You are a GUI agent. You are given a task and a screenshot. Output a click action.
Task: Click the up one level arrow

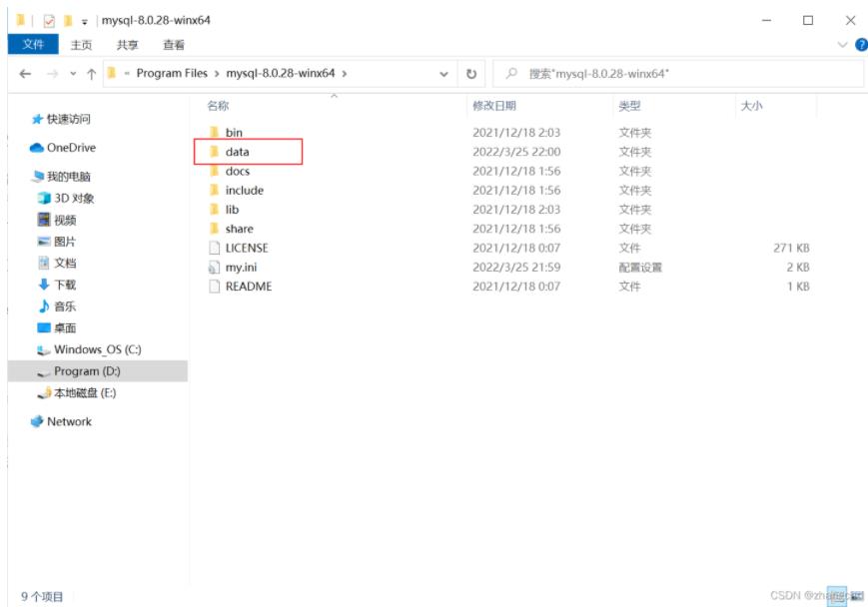coord(91,74)
